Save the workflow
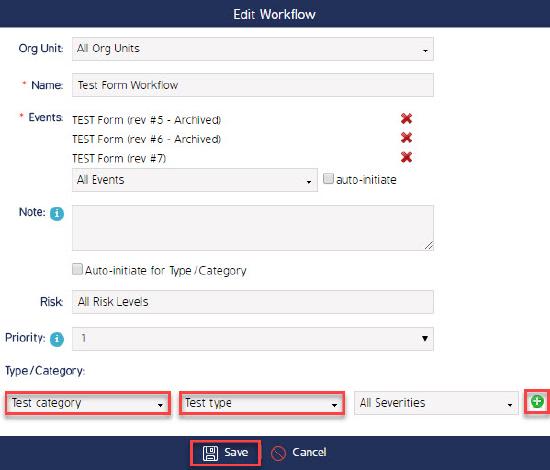Viewport: 550px width, 470px height. click(x=226, y=453)
